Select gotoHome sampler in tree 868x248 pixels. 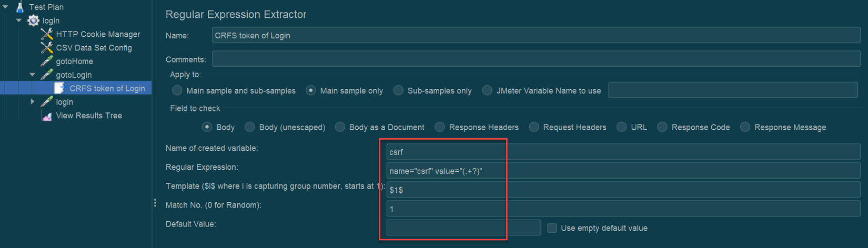[74, 61]
